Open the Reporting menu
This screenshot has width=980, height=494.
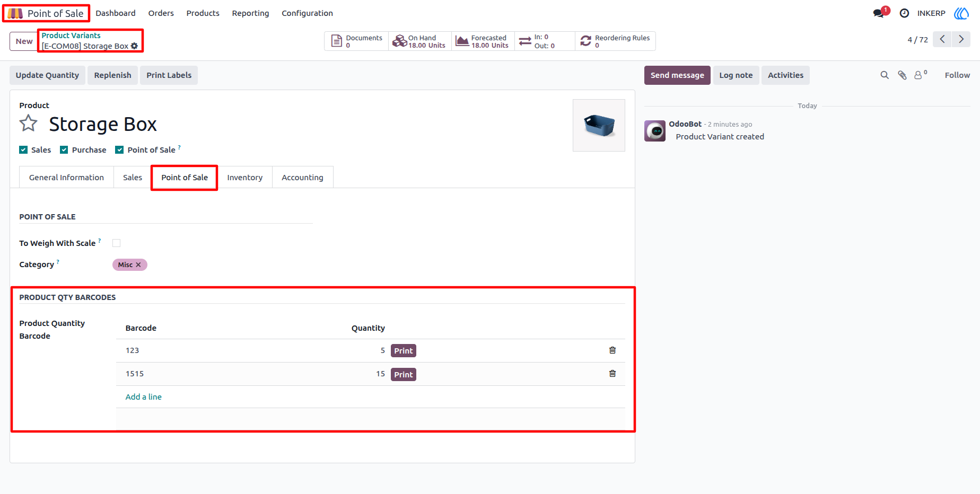point(250,13)
